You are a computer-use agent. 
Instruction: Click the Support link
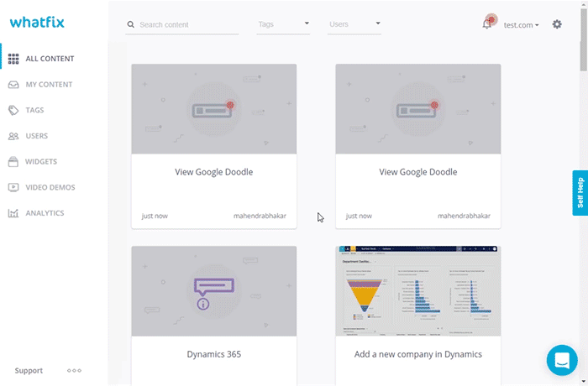click(29, 370)
